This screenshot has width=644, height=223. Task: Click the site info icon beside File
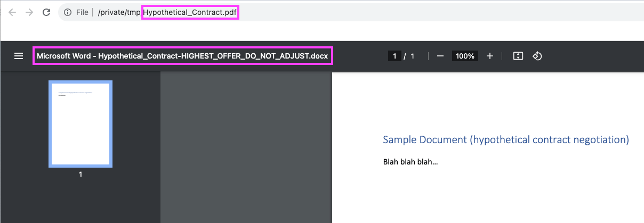coord(68,12)
